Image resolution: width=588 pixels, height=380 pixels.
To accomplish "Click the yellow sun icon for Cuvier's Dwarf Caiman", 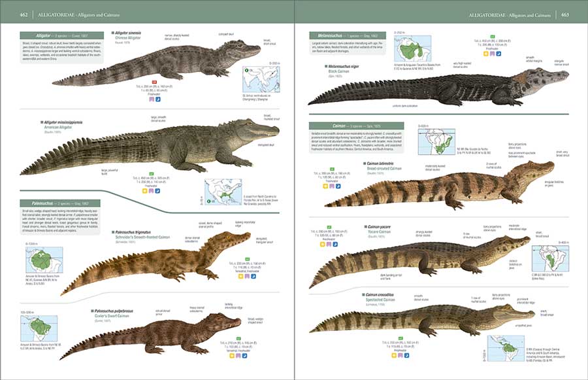I will tap(232, 356).
